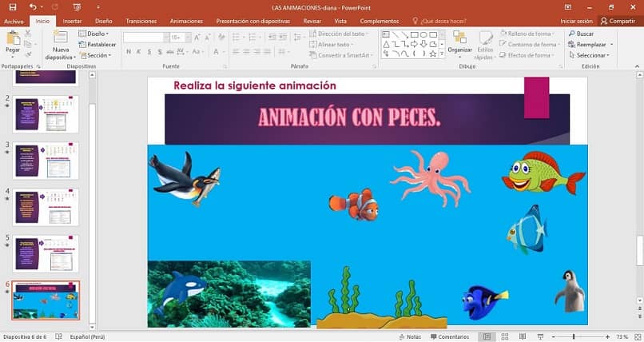Select the triangle shape in gallery

point(386,44)
